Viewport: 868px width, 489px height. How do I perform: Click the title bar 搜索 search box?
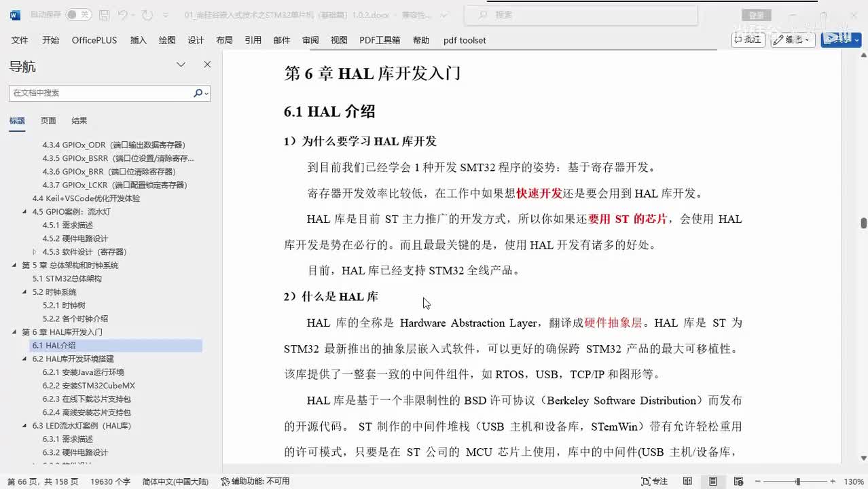pyautogui.click(x=581, y=14)
